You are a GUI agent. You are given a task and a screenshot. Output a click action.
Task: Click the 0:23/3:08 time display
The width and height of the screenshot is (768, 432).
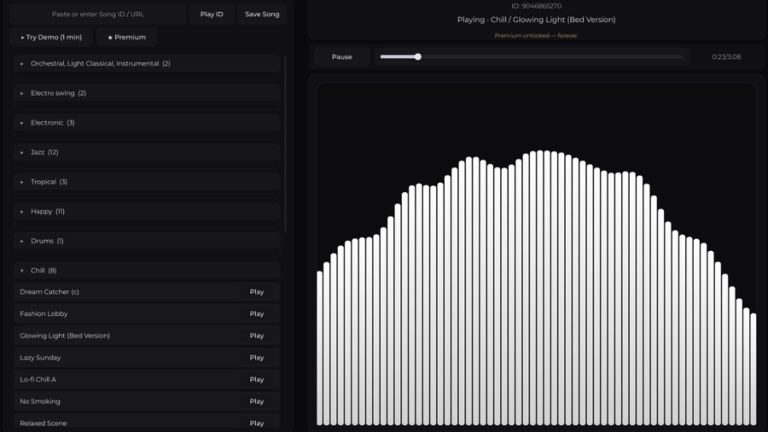pyautogui.click(x=726, y=57)
